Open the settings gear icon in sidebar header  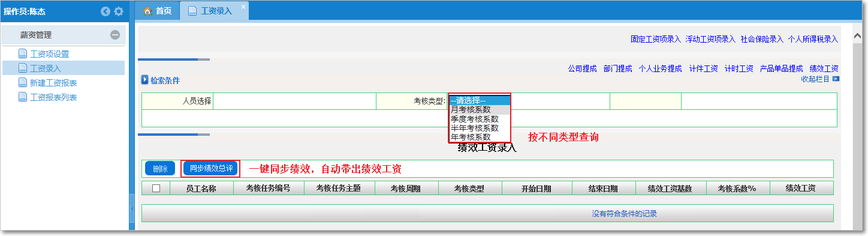coord(119,11)
